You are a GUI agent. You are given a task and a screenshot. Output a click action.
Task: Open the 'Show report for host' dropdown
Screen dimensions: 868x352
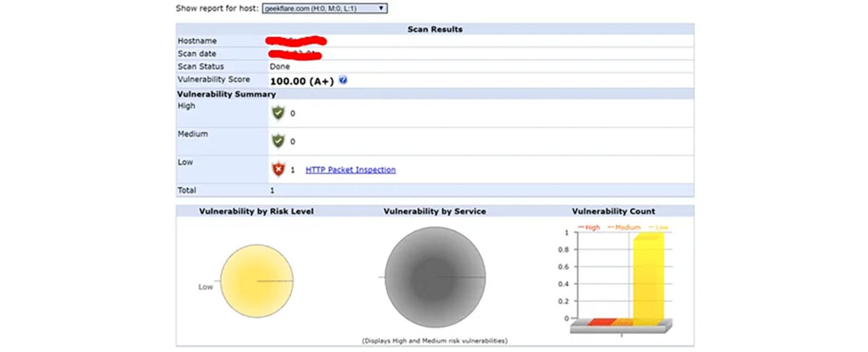click(x=324, y=8)
